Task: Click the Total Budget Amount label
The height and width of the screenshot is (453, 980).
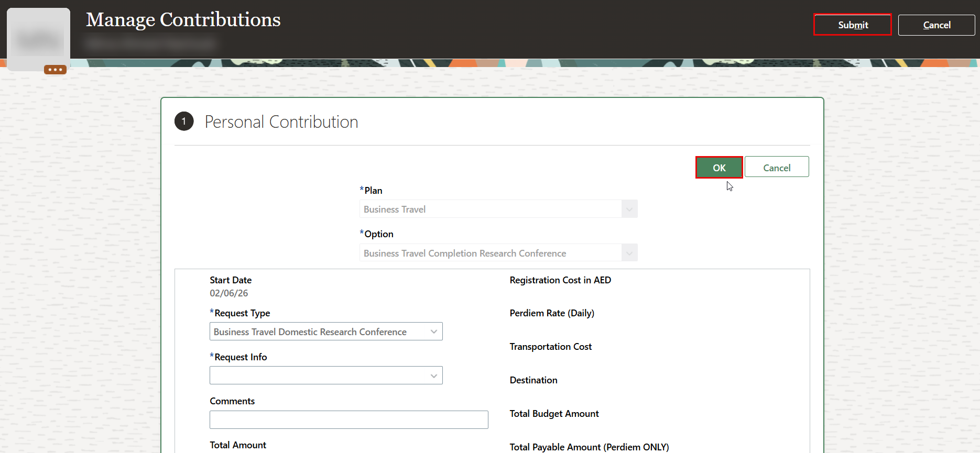Action: pyautogui.click(x=554, y=414)
